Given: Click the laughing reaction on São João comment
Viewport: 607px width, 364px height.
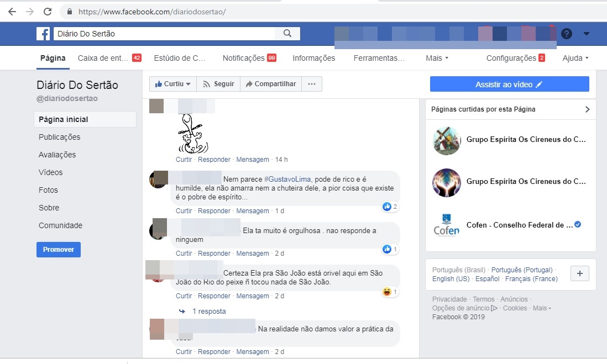Looking at the screenshot, I should pyautogui.click(x=386, y=292).
